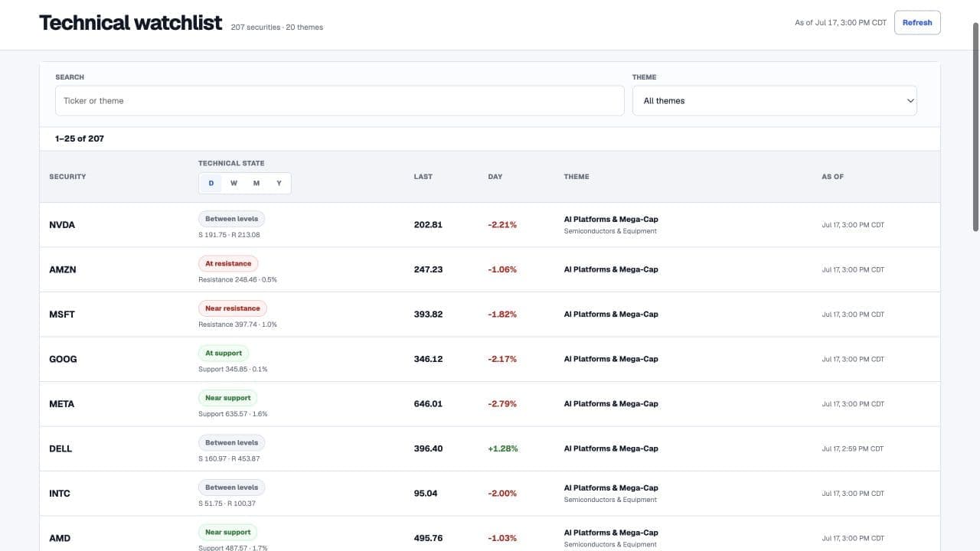Click the theme dropdown chevron arrow
This screenshot has width=980, height=551.
[910, 101]
